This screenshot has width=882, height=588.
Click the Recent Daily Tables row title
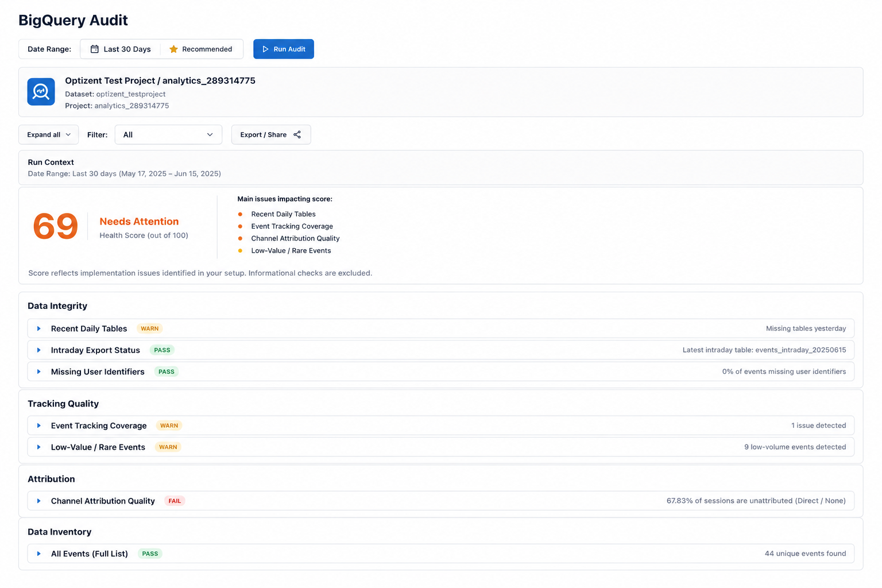89,328
